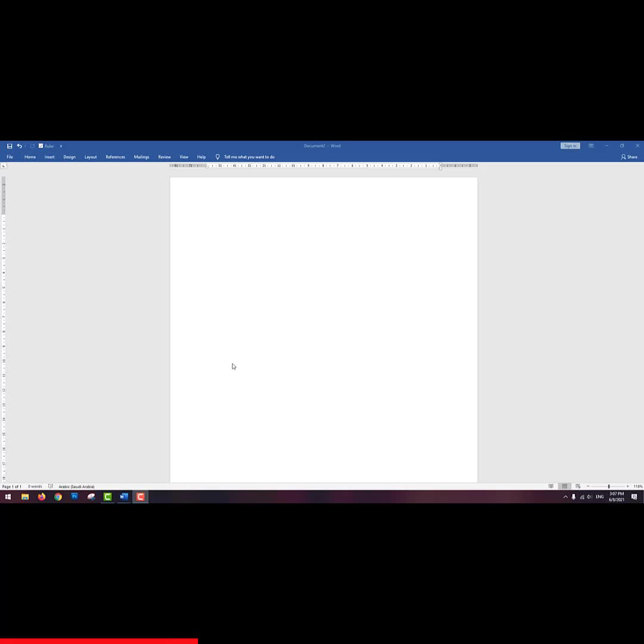Switch input language via ENG indicator
This screenshot has height=644, width=644.
point(600,497)
